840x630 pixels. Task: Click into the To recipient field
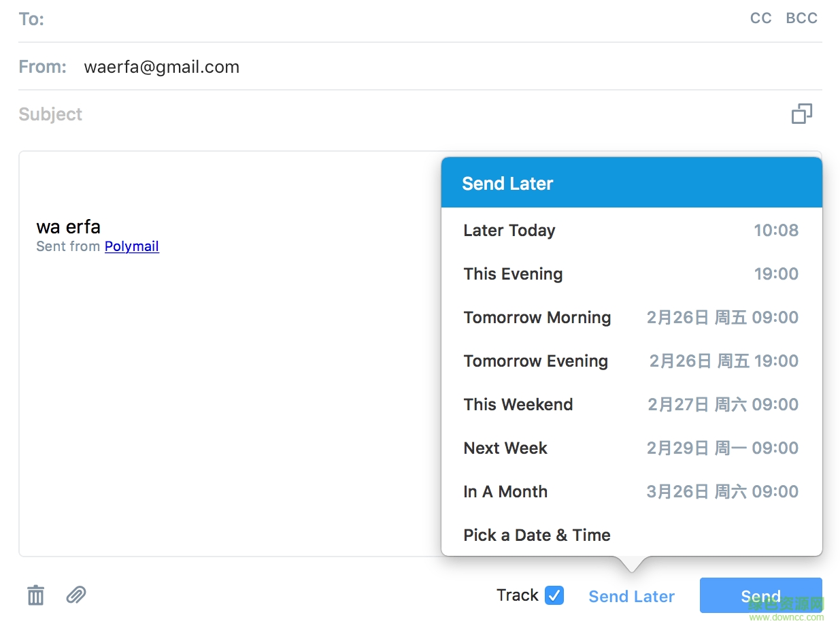[394, 19]
